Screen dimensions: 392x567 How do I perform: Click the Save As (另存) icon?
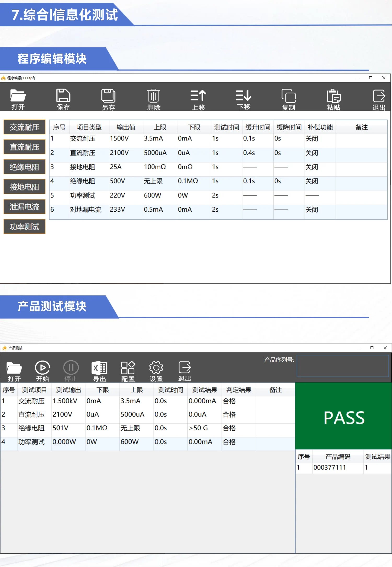coord(108,99)
